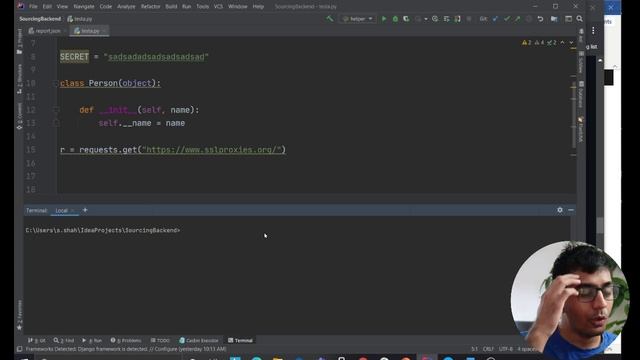The height and width of the screenshot is (360, 640).
Task: Open the Cached Executor tool window
Action: tap(199, 340)
